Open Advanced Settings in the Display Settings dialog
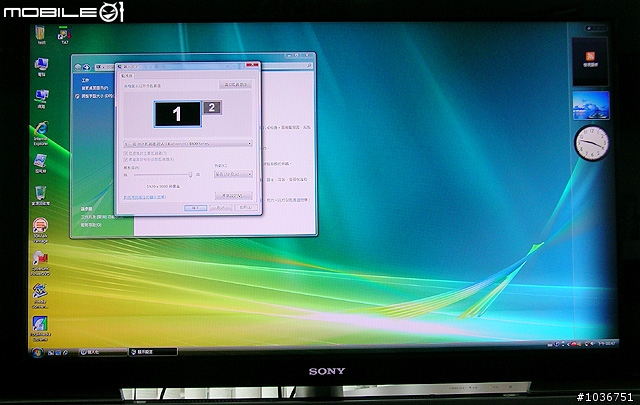Image resolution: width=640 pixels, height=405 pixels. [x=233, y=196]
